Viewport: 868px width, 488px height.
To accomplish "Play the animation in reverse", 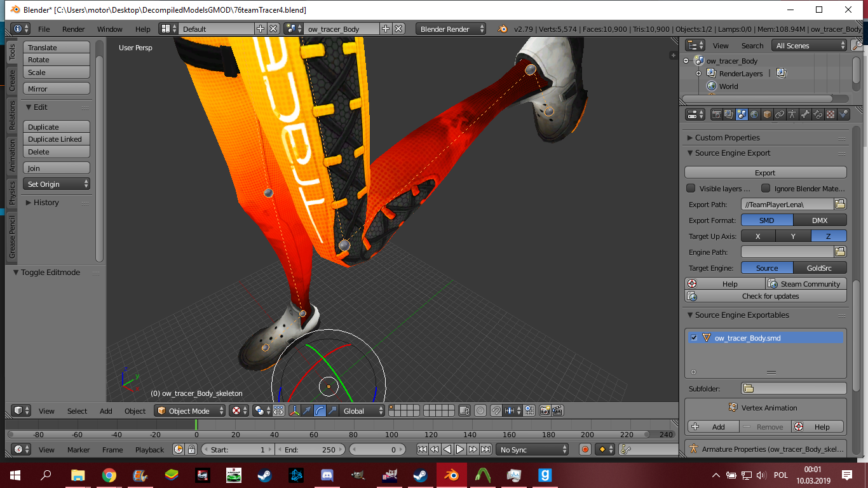I will pyautogui.click(x=447, y=449).
